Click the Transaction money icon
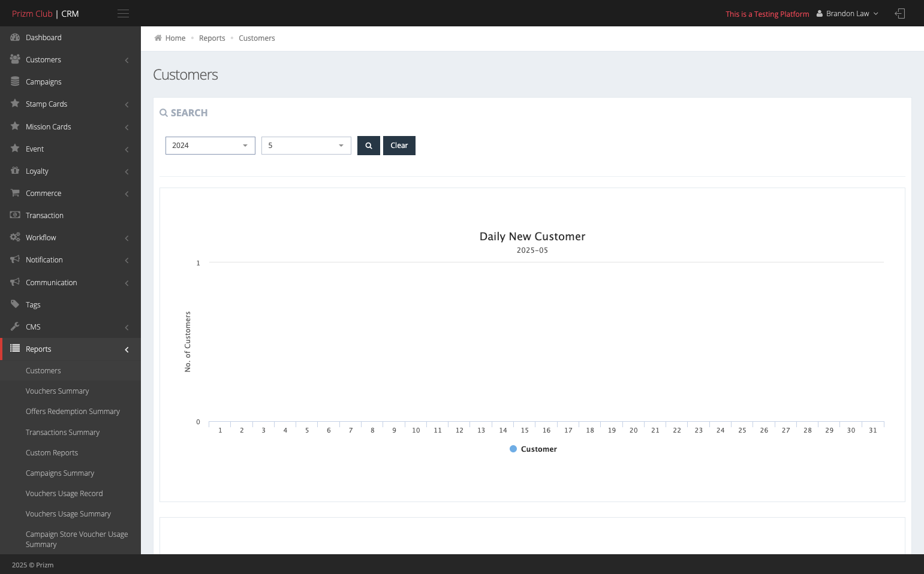Image resolution: width=924 pixels, height=574 pixels. (x=15, y=215)
